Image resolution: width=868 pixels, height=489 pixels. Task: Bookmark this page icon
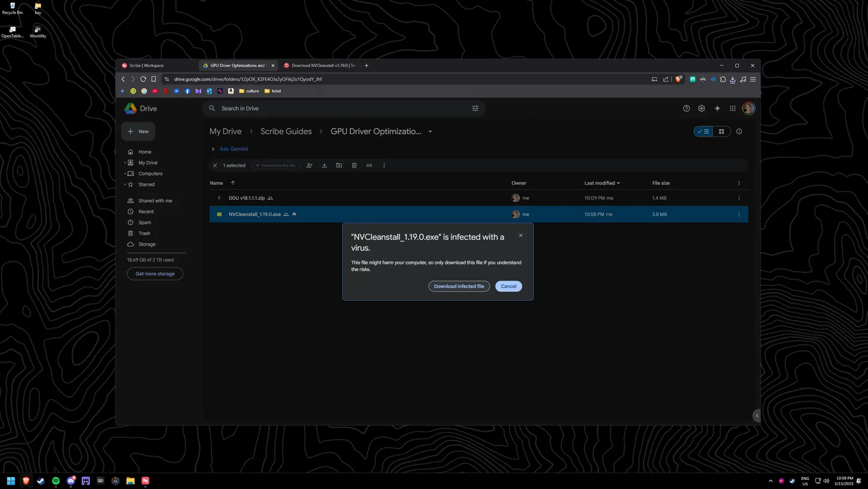click(x=154, y=79)
